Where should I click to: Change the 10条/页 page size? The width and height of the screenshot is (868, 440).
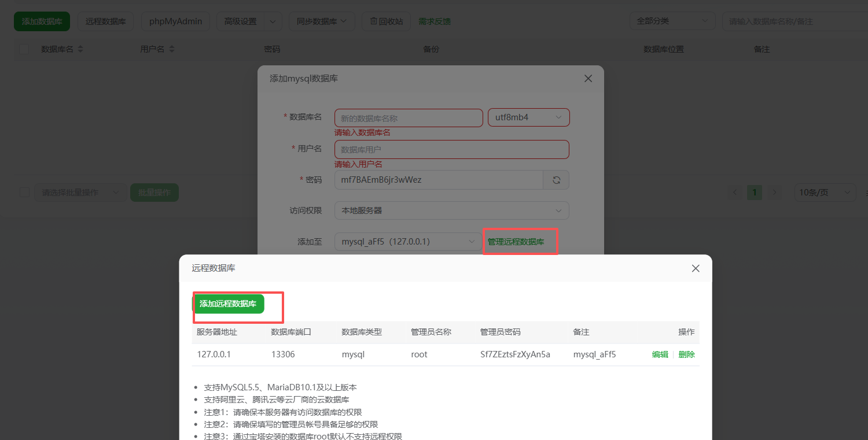point(825,192)
